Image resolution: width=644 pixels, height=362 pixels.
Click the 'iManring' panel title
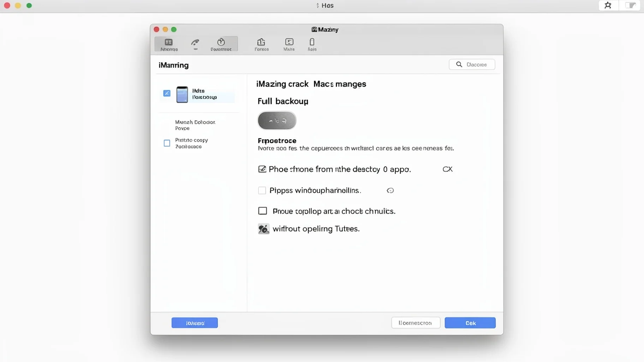(x=173, y=65)
